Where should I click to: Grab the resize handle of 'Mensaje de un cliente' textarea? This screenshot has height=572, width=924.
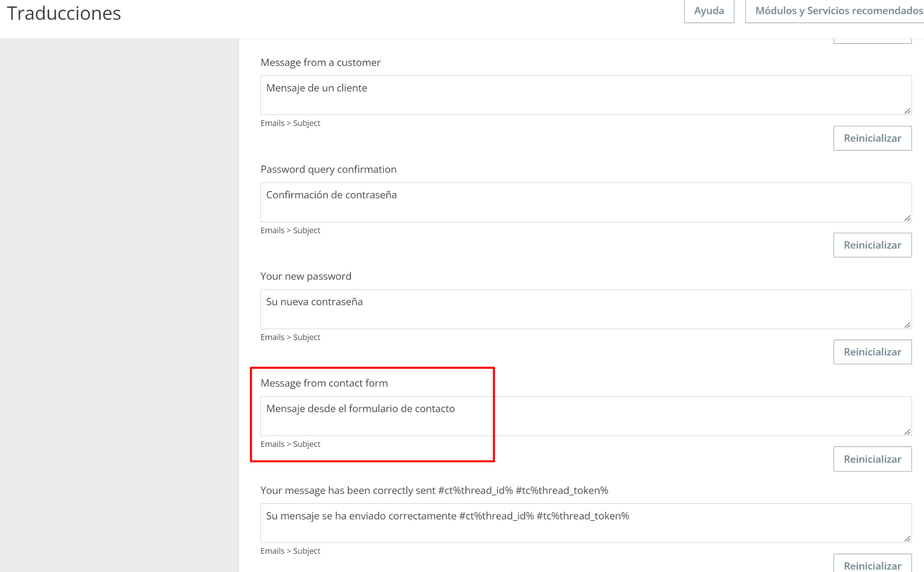click(907, 111)
